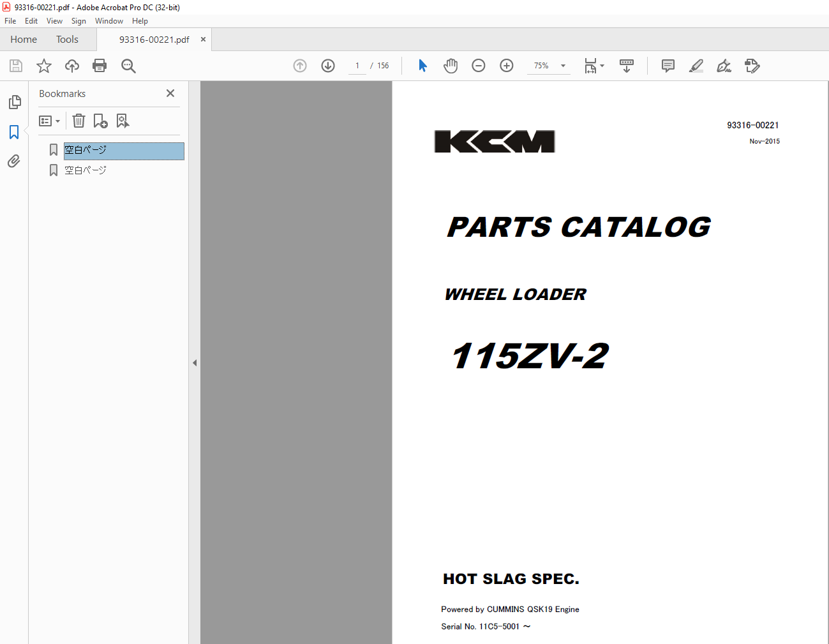Click the 93316-00221 document number

click(x=753, y=125)
